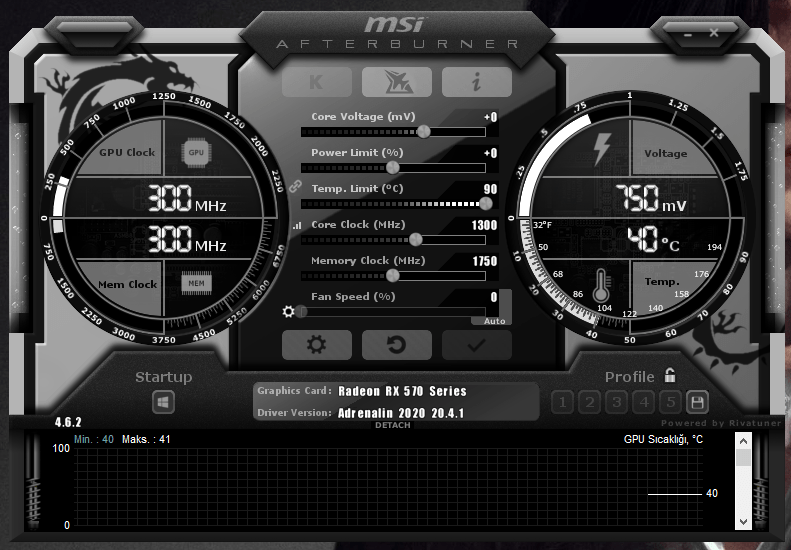The image size is (791, 550).
Task: Click the Memory Clock slider handle
Action: click(392, 276)
